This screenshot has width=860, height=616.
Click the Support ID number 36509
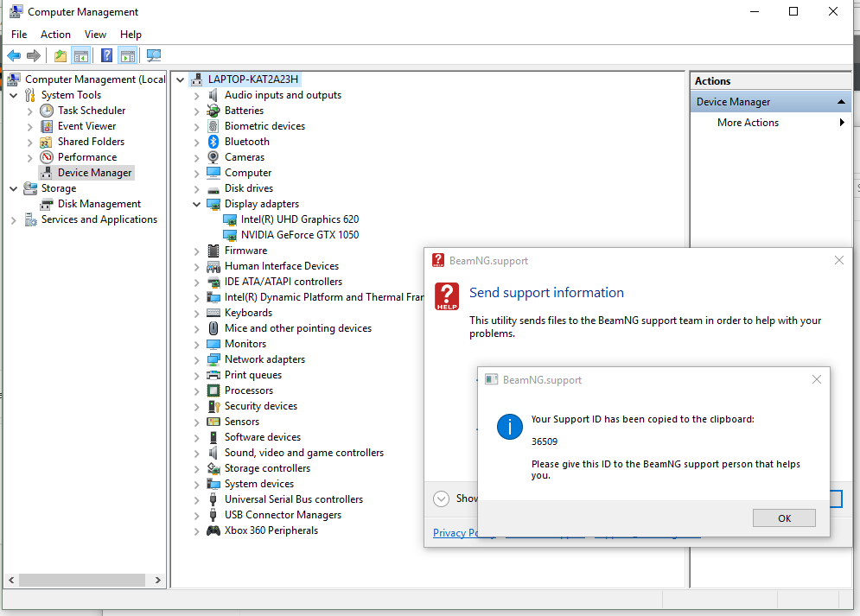(544, 441)
